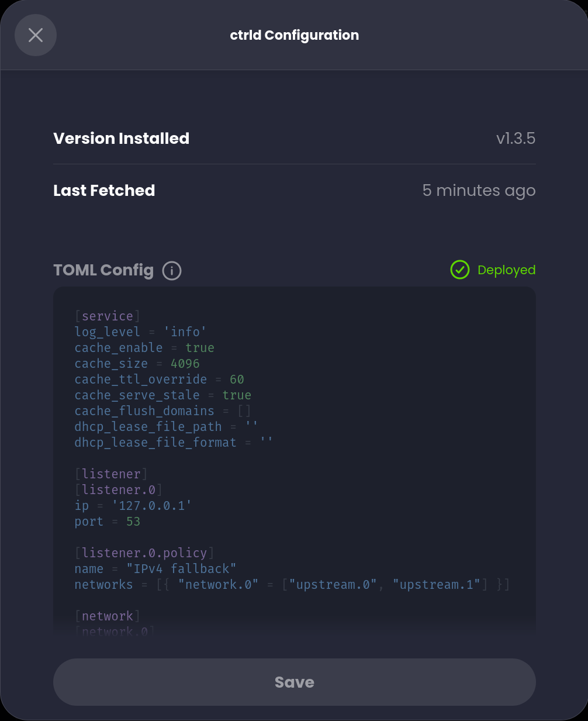Click the ip address '127.0.0.1' value

(x=152, y=506)
